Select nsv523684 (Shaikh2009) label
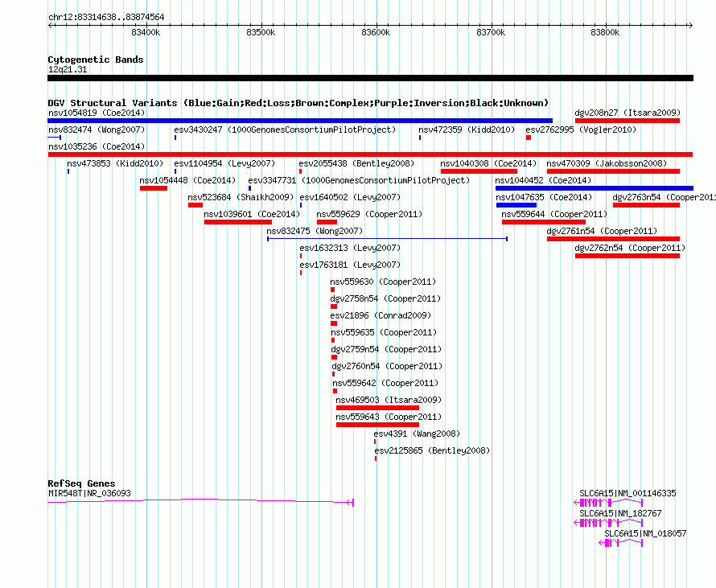Viewport: 716px width, 588px height. click(x=241, y=197)
